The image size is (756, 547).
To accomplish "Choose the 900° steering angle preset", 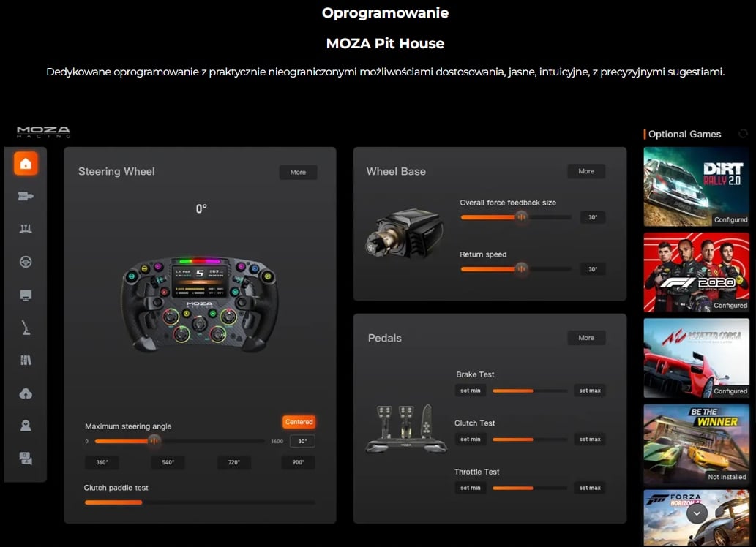I will tap(299, 463).
